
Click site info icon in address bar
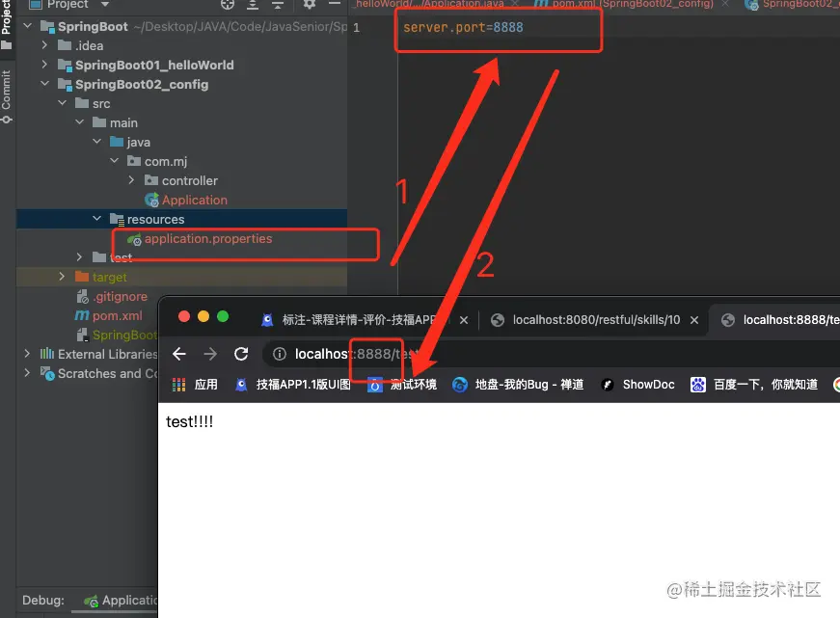click(279, 354)
